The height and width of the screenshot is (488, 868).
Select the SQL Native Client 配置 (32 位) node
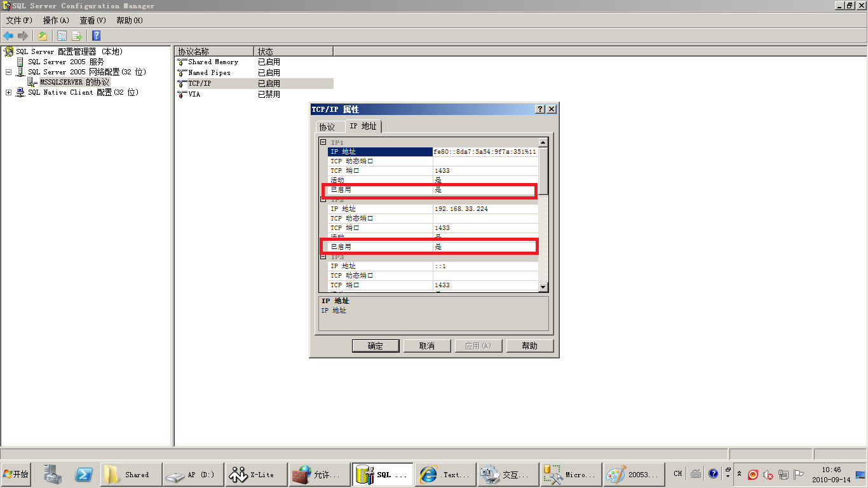point(83,92)
